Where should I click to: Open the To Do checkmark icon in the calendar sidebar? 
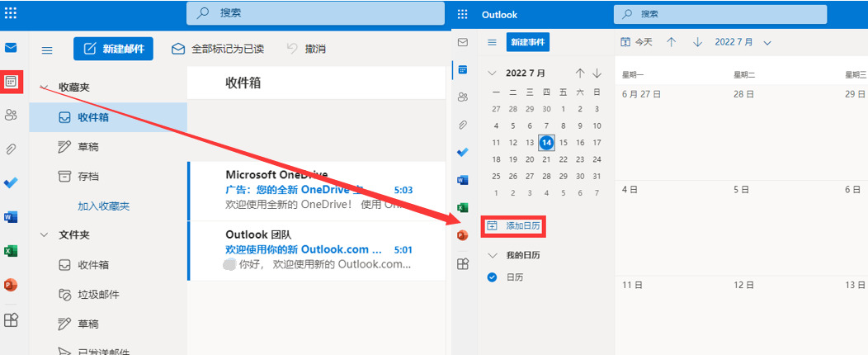463,152
